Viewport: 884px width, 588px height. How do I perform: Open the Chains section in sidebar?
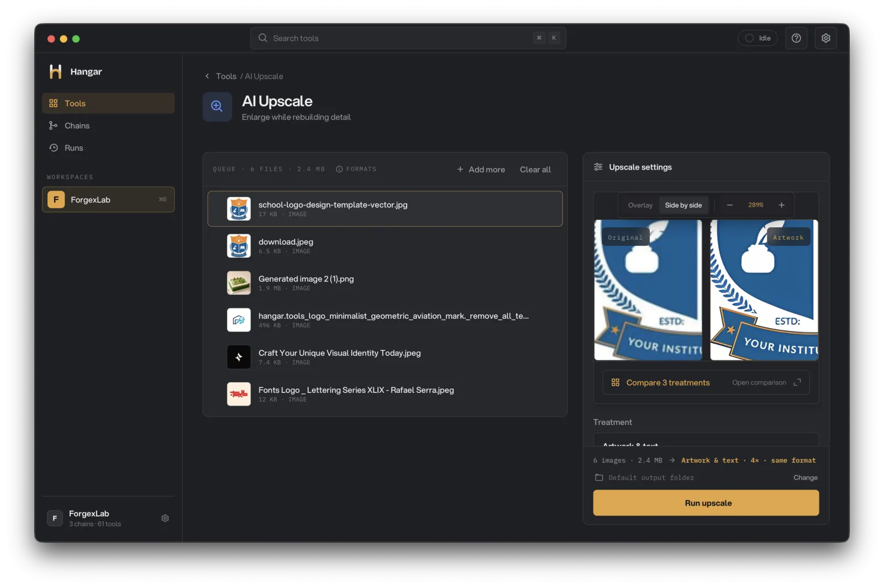(x=108, y=125)
